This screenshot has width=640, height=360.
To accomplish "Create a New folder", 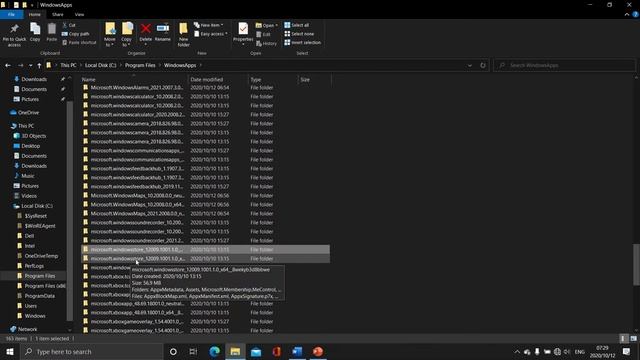I will 183,35.
